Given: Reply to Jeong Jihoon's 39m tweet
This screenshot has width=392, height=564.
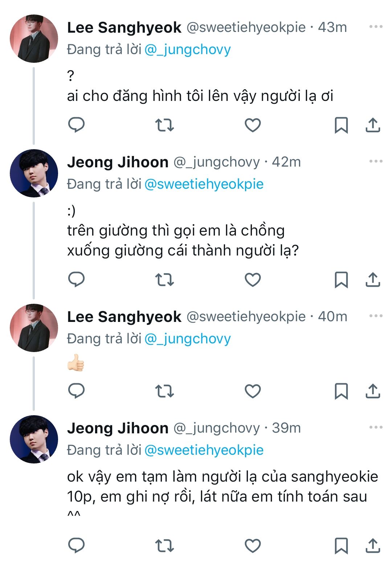Looking at the screenshot, I should (76, 545).
